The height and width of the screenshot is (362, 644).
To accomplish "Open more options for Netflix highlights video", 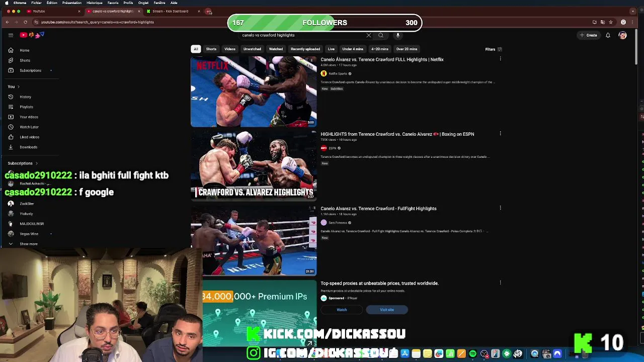I will [x=500, y=59].
